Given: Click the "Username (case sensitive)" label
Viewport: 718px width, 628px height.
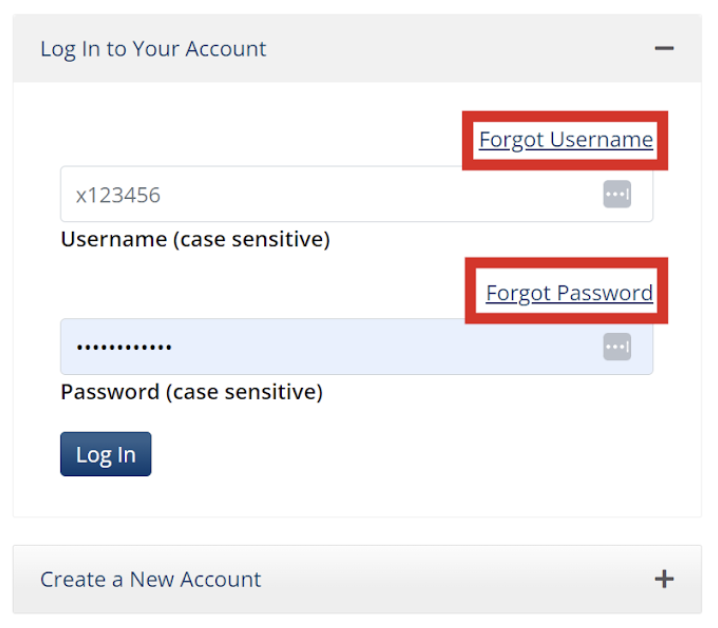Looking at the screenshot, I should (195, 240).
